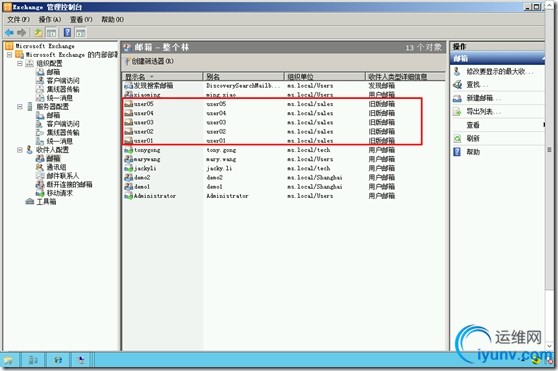The width and height of the screenshot is (558, 371).
Task: Collapse the 收件人配置 tree node
Action: [20, 150]
